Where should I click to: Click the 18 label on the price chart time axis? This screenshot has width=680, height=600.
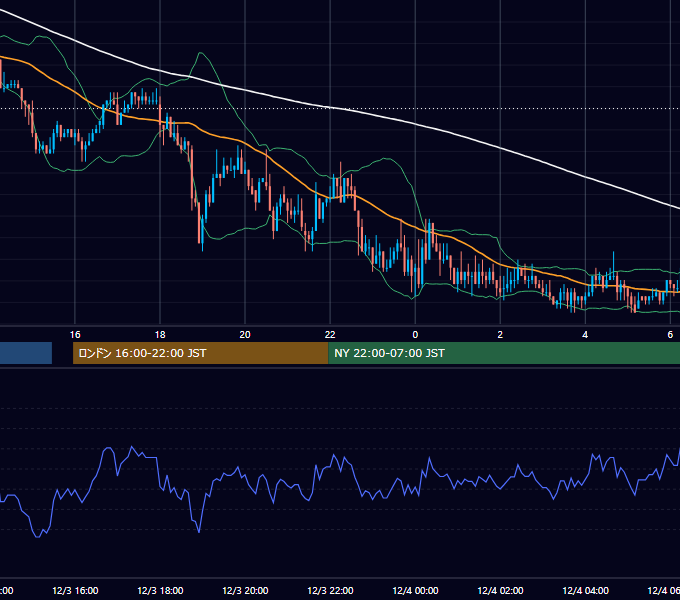pos(160,334)
